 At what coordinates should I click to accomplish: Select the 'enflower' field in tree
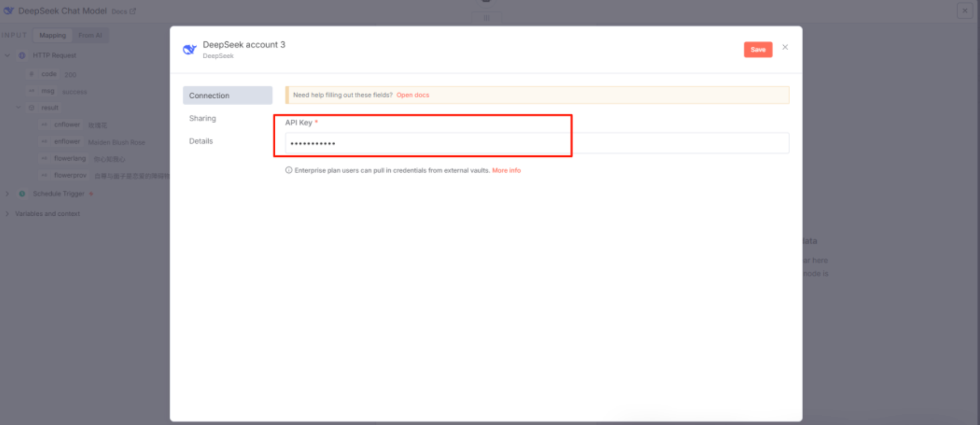point(67,142)
